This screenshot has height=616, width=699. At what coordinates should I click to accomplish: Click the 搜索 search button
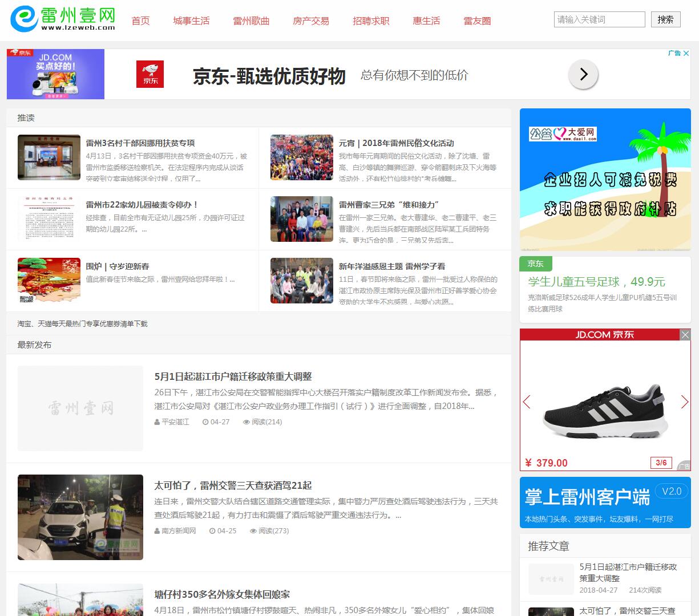[x=665, y=19]
